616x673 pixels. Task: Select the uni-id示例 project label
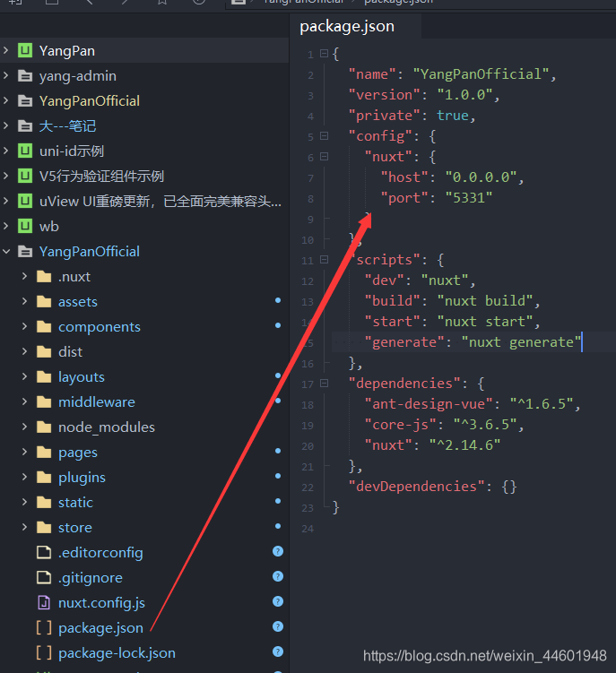point(72,151)
